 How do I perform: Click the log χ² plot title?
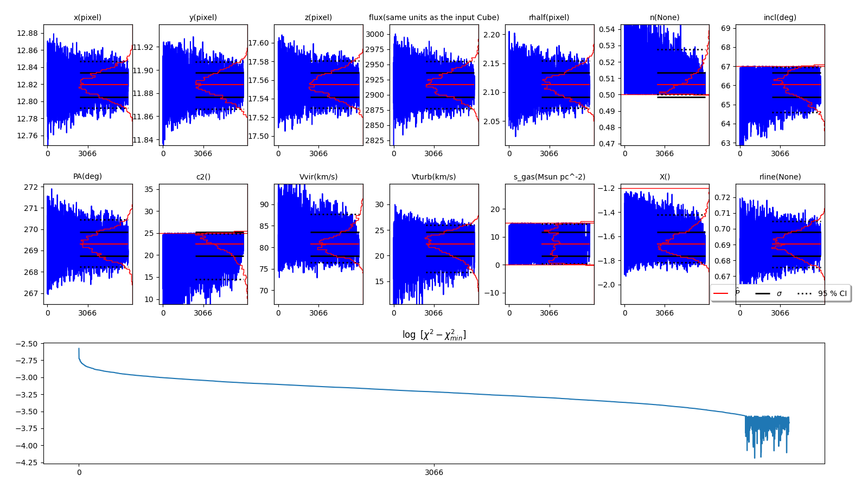pyautogui.click(x=433, y=335)
